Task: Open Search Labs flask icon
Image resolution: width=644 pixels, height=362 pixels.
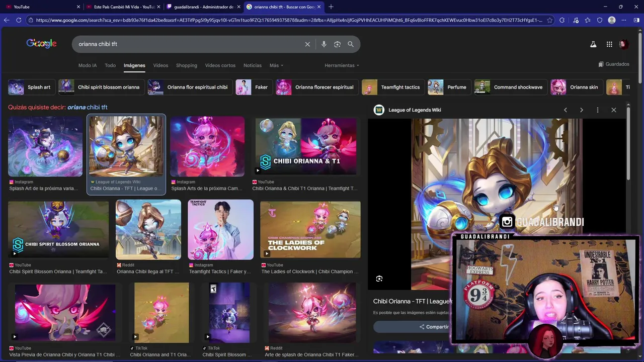Action: 593,44
